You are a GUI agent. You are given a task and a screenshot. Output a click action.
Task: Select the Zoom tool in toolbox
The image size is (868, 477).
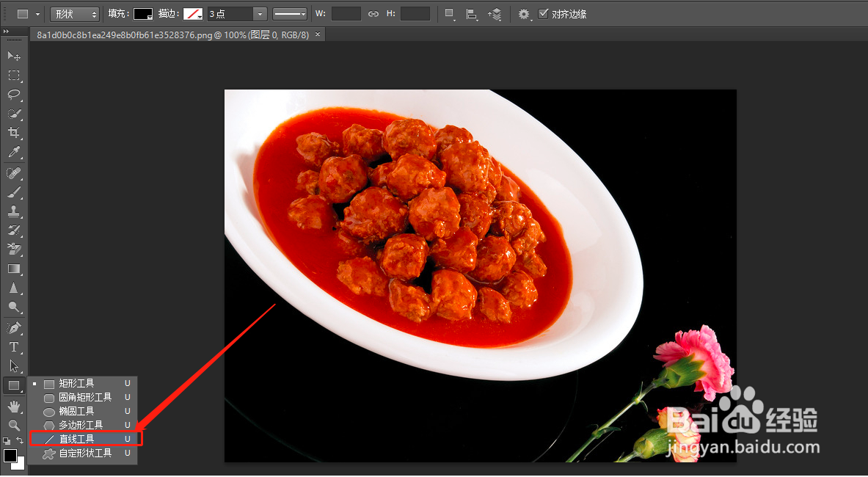14,425
